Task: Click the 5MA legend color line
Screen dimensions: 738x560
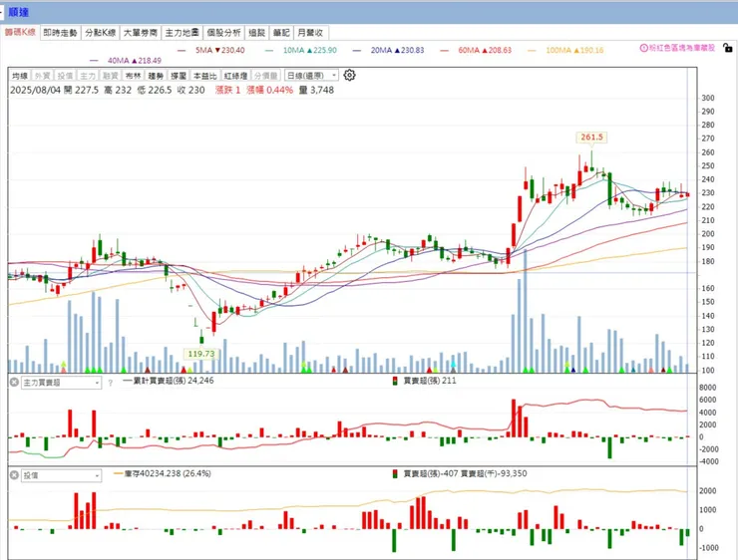Action: (182, 50)
